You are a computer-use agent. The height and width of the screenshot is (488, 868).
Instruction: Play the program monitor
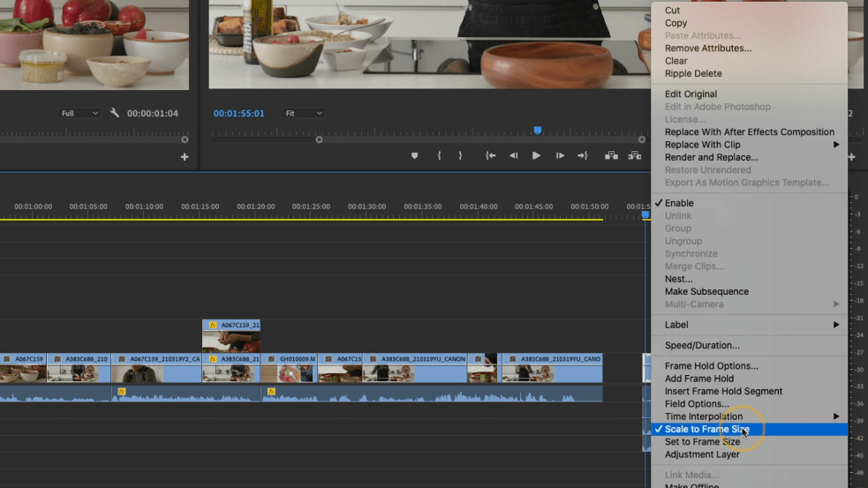click(x=536, y=156)
